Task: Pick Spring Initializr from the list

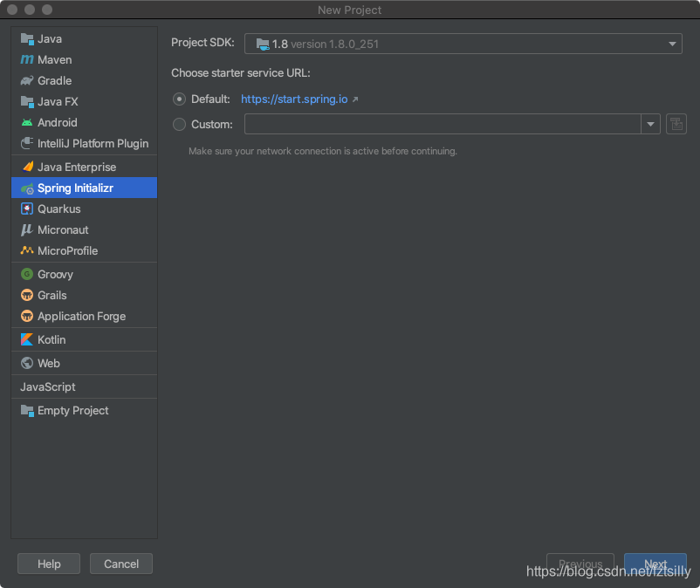Action: pos(84,188)
